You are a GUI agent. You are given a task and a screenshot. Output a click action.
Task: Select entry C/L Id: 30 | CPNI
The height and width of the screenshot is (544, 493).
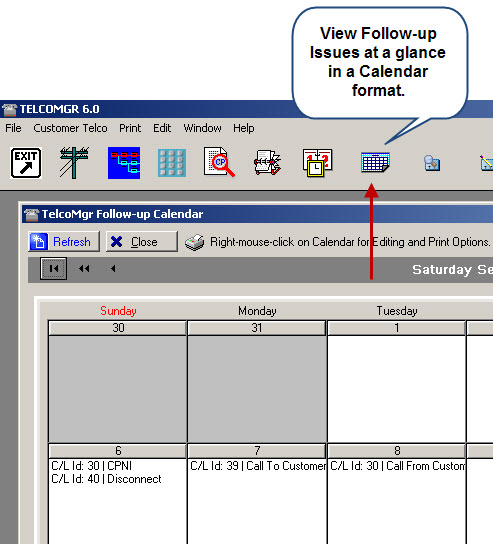click(91, 466)
